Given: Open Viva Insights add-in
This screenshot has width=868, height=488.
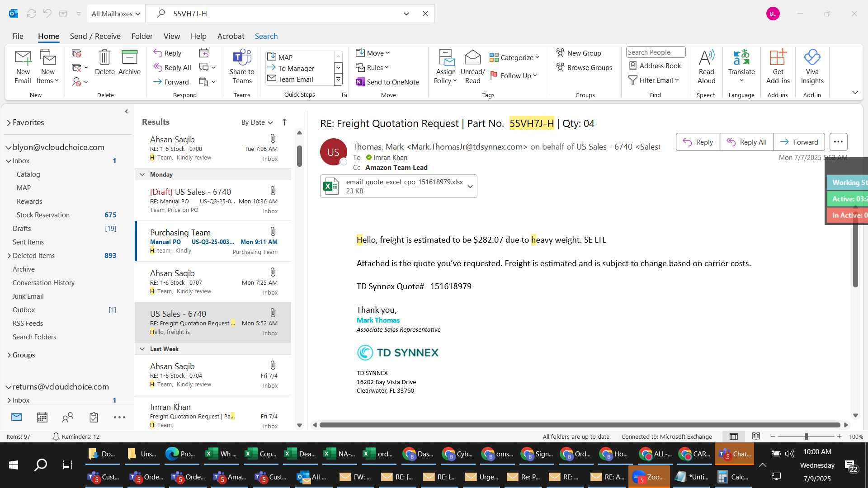Looking at the screenshot, I should 812,67.
